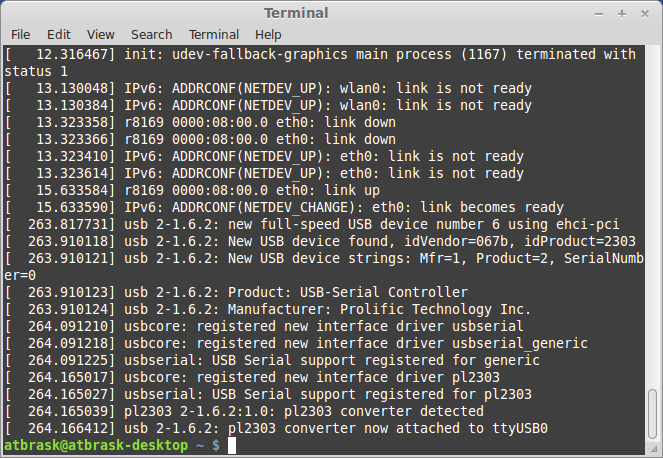Click the vertical scrollbar thumb
The width and height of the screenshot is (663, 458).
[652, 415]
